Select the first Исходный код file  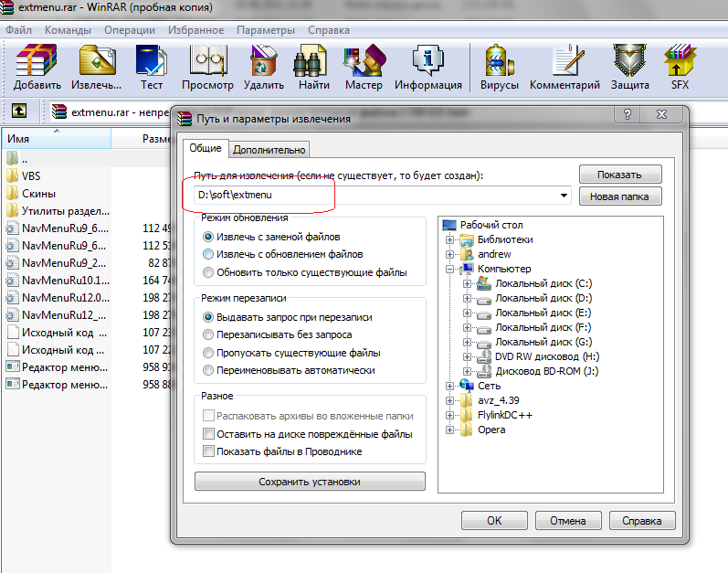pyautogui.click(x=57, y=333)
